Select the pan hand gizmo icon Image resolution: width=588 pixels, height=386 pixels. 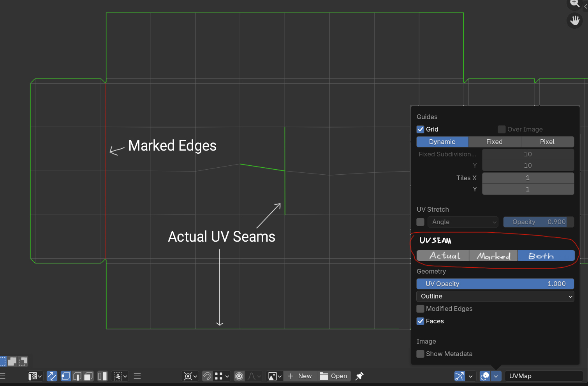(x=575, y=20)
